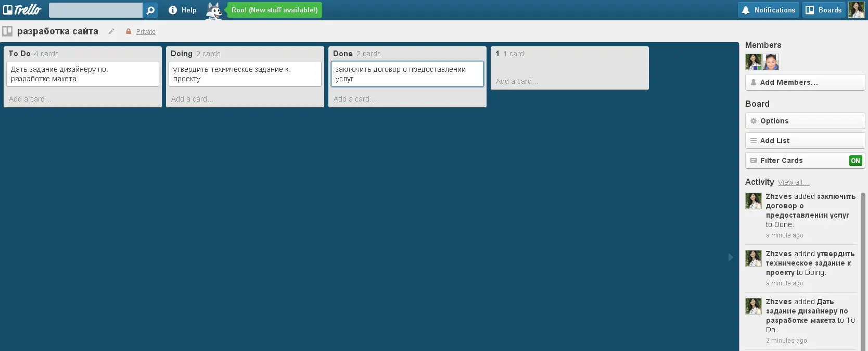The image size is (868, 351).
Task: Click the Activity panel scrollbar
Action: click(x=863, y=271)
